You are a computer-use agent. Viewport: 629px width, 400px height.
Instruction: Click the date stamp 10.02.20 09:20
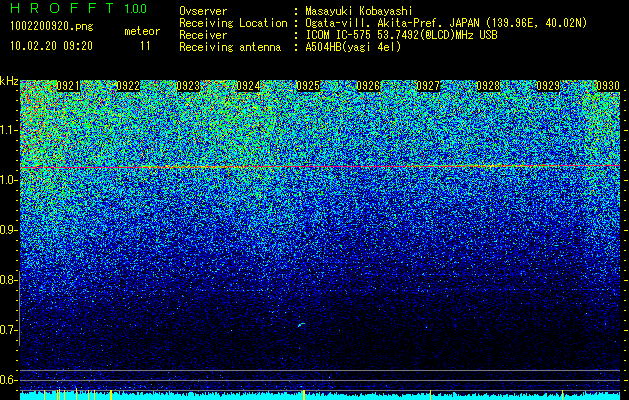tap(51, 46)
